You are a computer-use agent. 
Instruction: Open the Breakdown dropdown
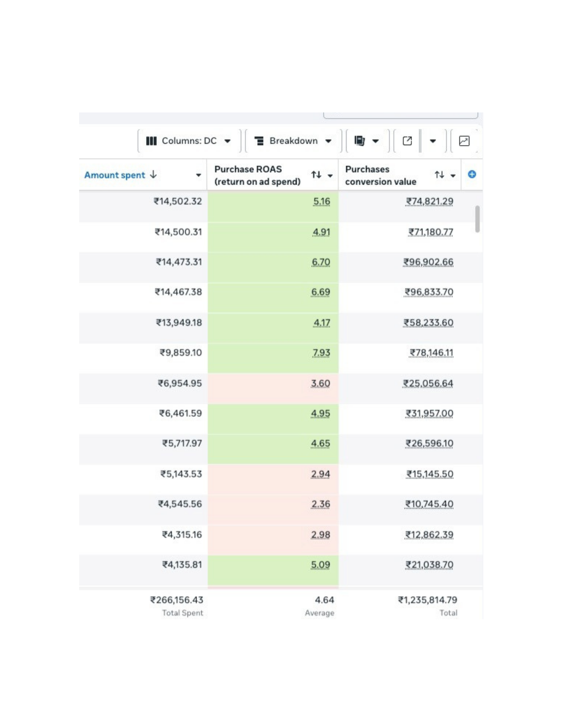pos(293,141)
